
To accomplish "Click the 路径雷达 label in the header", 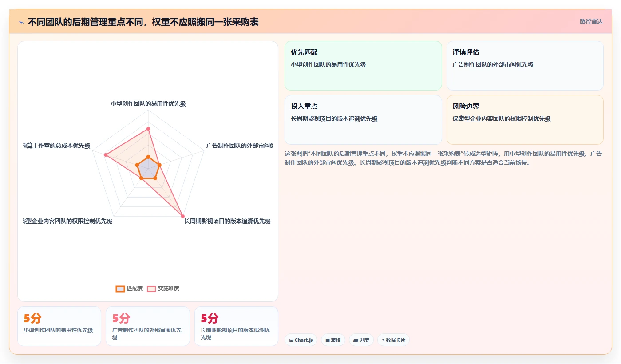I will (591, 21).
